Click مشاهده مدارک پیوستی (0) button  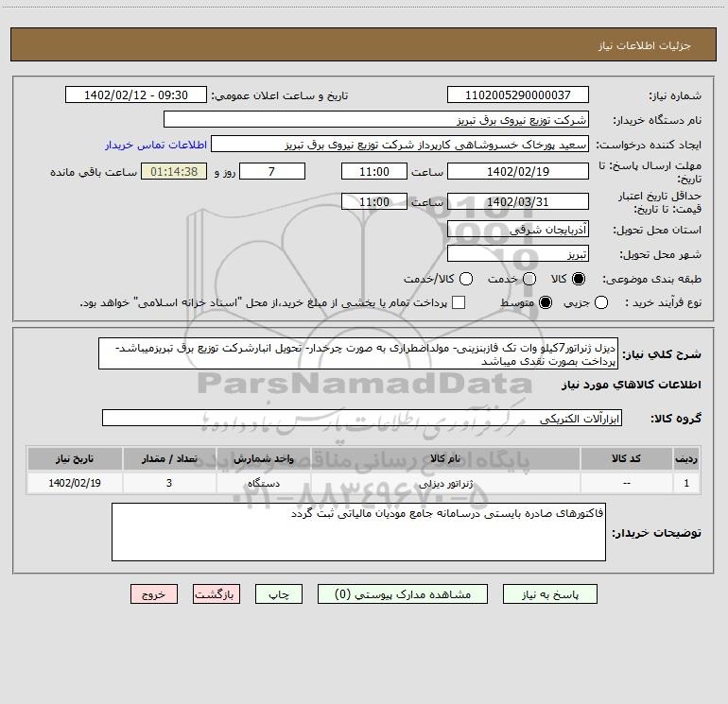pos(403,594)
